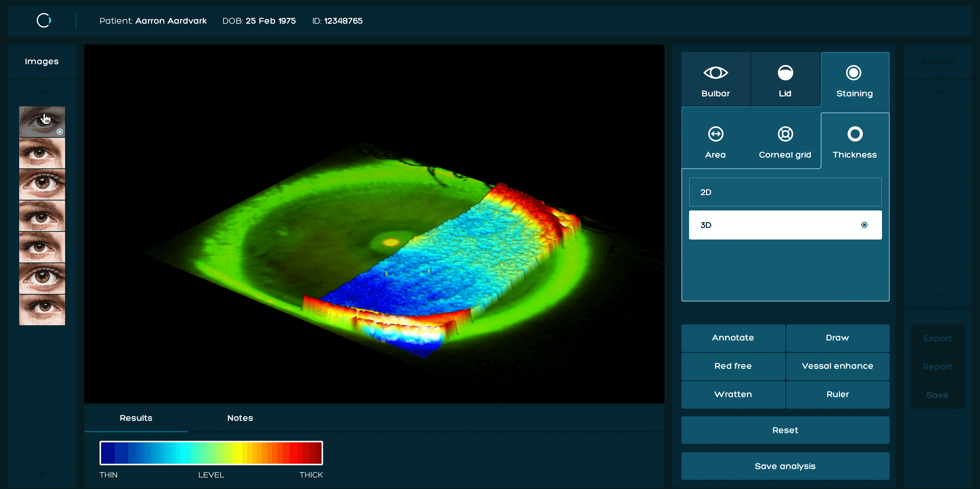The height and width of the screenshot is (489, 980).
Task: Click the dimmed Save button
Action: pyautogui.click(x=938, y=395)
